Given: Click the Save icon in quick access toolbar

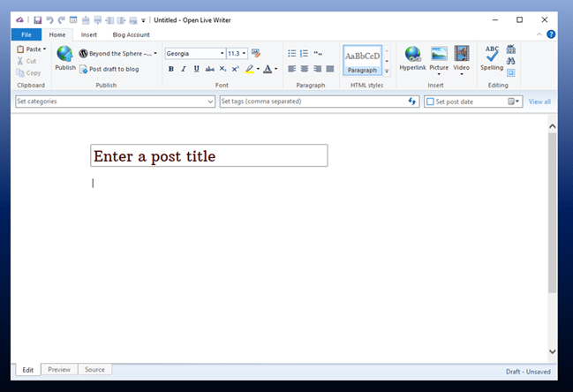Looking at the screenshot, I should [x=38, y=19].
